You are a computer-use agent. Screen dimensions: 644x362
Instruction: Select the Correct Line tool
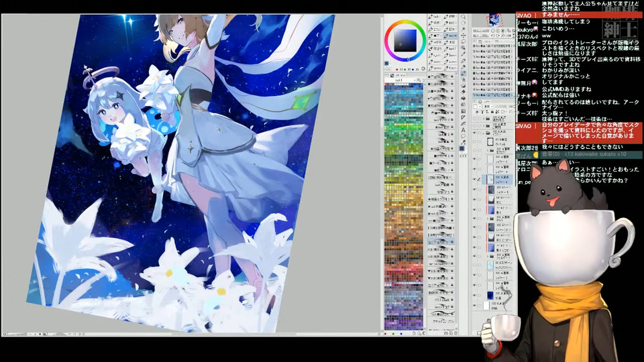tap(464, 142)
